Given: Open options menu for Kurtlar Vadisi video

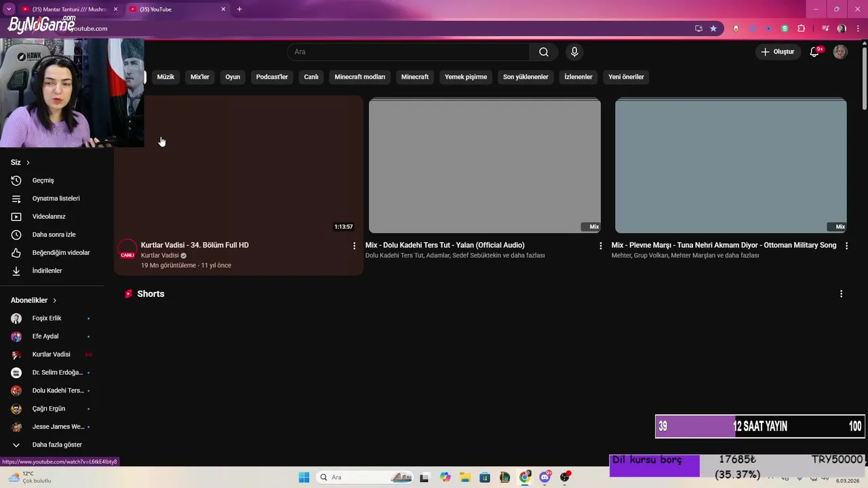Looking at the screenshot, I should 354,246.
